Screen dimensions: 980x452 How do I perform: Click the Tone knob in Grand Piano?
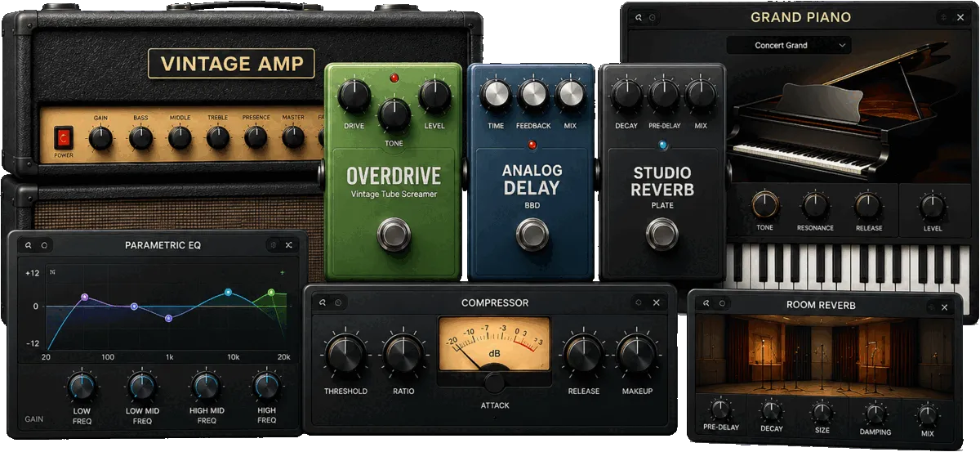tap(765, 204)
